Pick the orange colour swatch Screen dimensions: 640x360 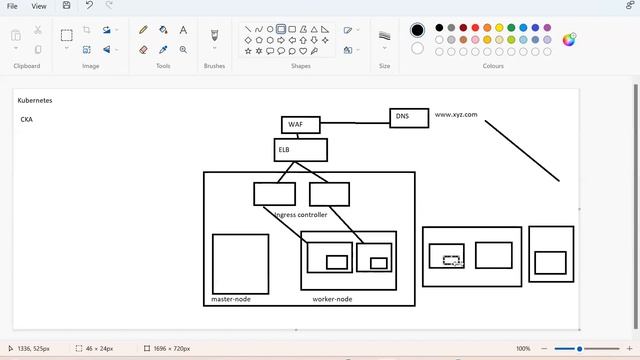[x=487, y=28]
